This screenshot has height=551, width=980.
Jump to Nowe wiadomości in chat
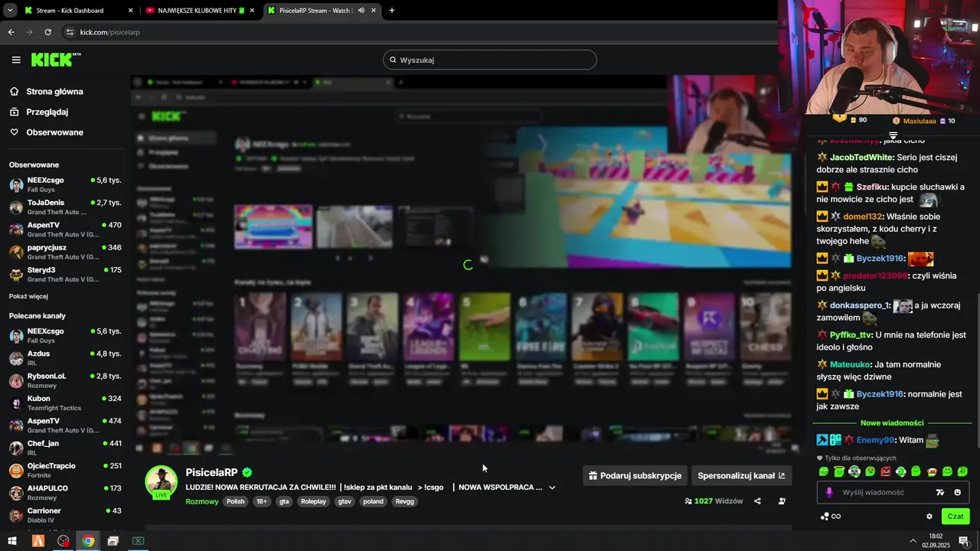point(892,422)
